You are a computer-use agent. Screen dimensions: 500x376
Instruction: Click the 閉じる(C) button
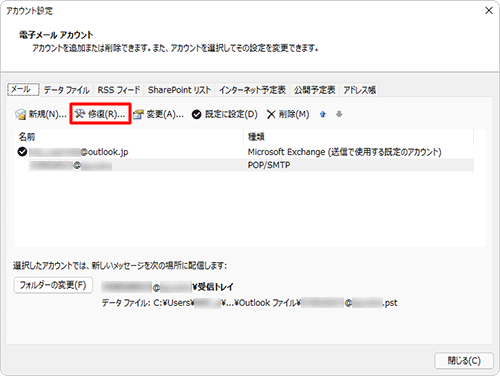coord(464,361)
